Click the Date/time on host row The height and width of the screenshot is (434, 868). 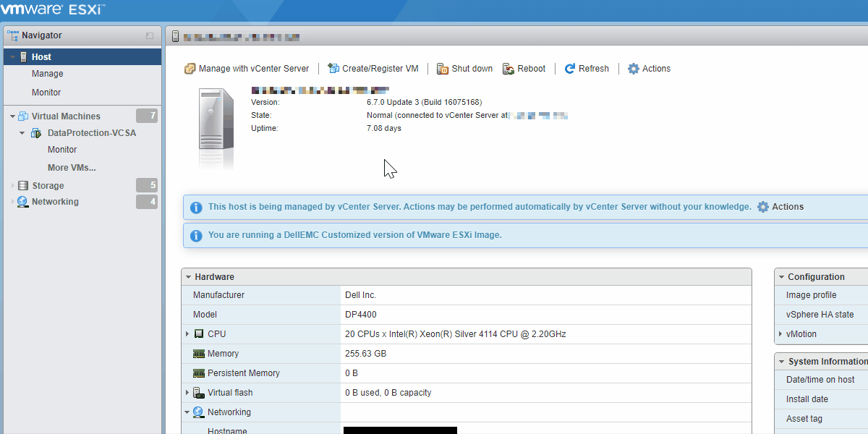pos(821,380)
